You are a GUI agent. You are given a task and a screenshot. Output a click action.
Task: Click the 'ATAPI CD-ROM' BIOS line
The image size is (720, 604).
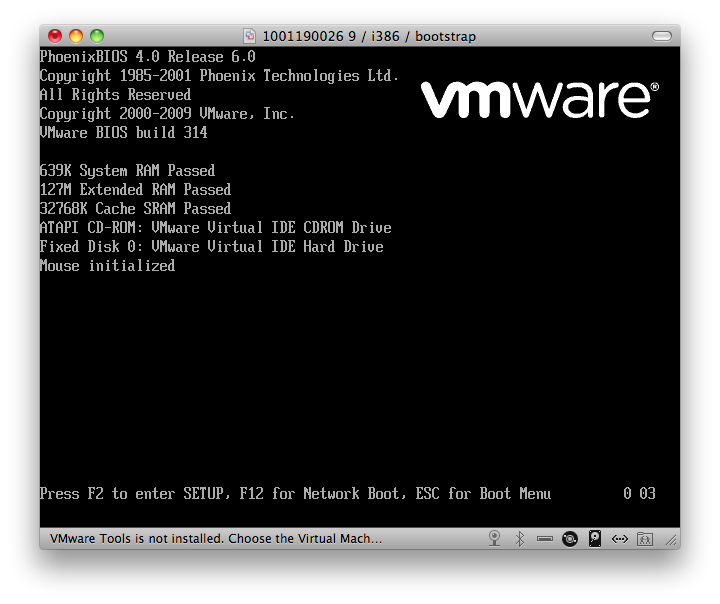(x=216, y=227)
